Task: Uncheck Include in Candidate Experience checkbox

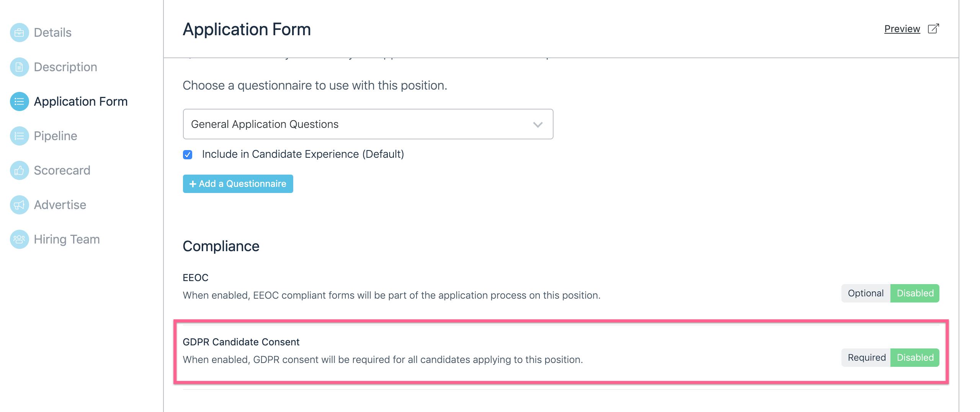Action: click(188, 155)
